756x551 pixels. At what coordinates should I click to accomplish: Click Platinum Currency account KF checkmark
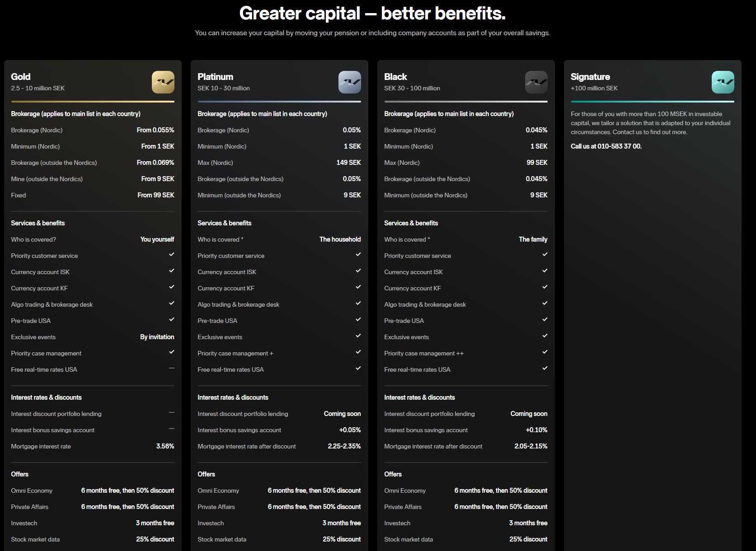(358, 287)
